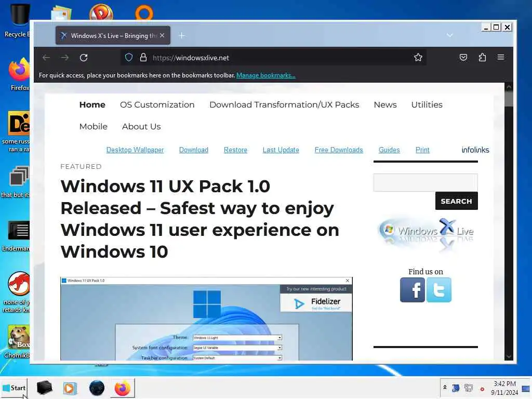Follow the Desktop Wallpaper ad link
This screenshot has height=399, width=532.
(135, 150)
